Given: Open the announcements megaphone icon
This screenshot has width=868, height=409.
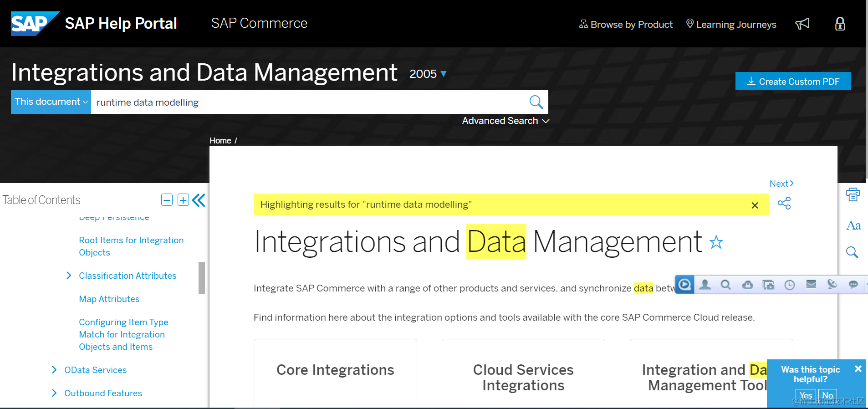Looking at the screenshot, I should point(802,24).
